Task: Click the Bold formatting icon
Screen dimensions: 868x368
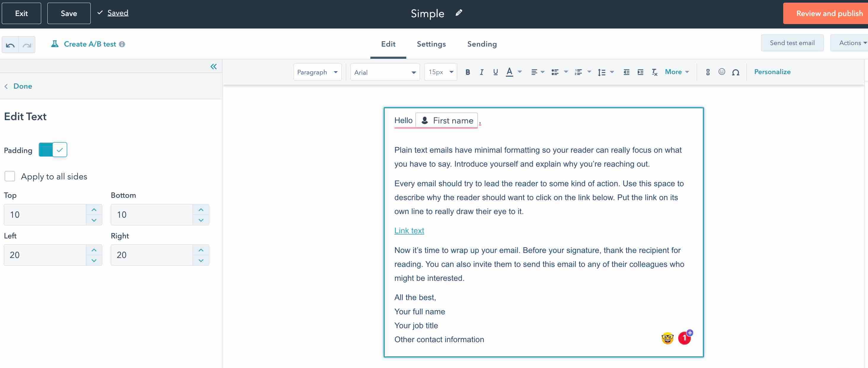Action: point(467,72)
